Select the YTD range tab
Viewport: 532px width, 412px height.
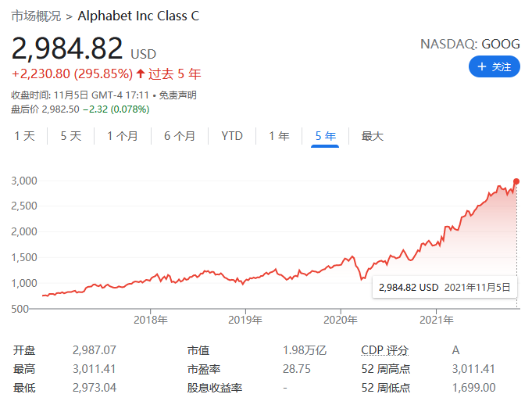(232, 136)
